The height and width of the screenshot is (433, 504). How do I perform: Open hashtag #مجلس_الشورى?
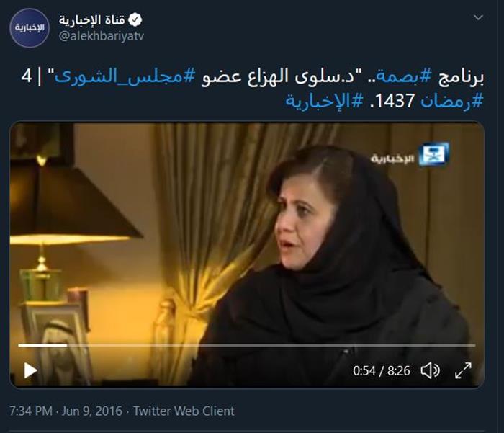(125, 76)
